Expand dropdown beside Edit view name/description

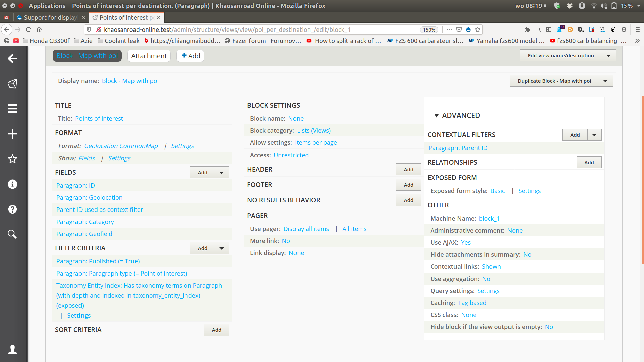(608, 56)
